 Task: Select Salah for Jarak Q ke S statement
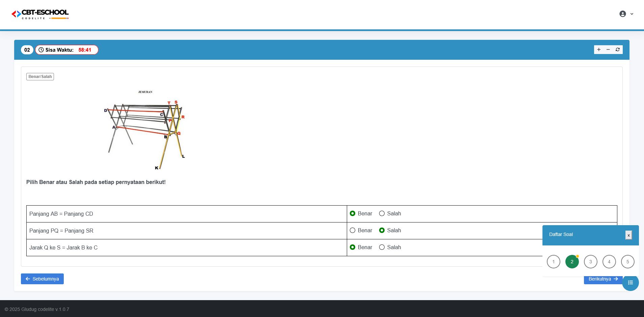point(382,247)
